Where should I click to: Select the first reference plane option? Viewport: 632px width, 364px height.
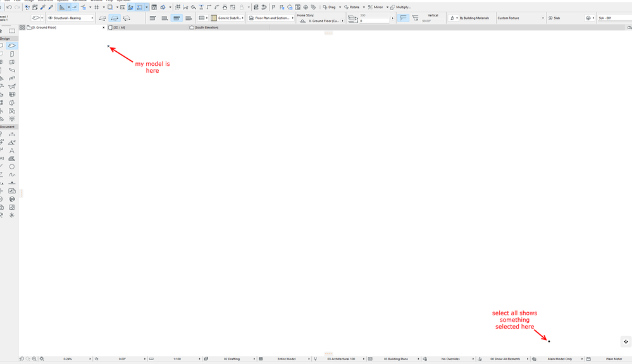[152, 18]
